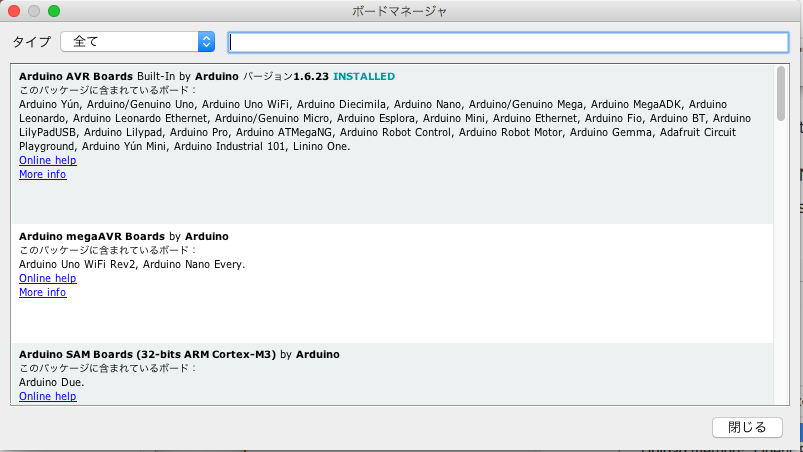Click the text Arduino Due.
The height and width of the screenshot is (452, 803).
point(52,382)
